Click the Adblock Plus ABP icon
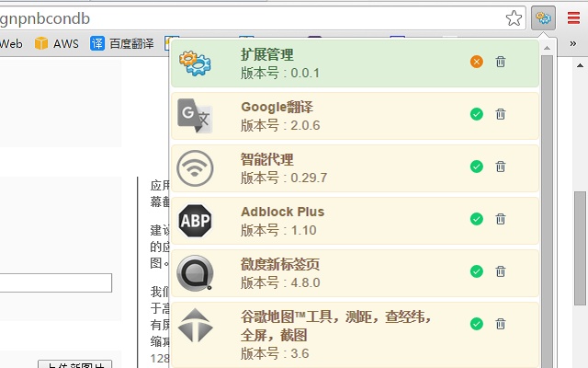The width and height of the screenshot is (588, 368). coord(195,221)
